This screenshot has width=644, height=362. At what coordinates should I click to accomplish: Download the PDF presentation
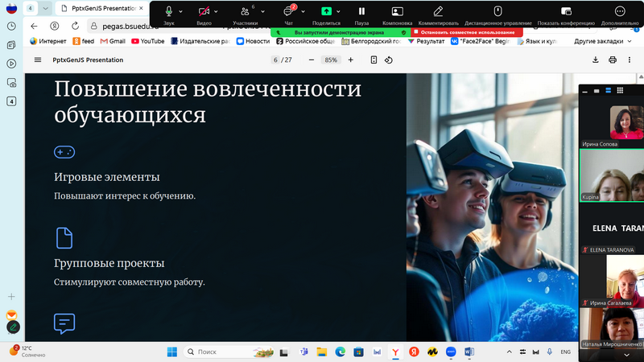pyautogui.click(x=596, y=60)
